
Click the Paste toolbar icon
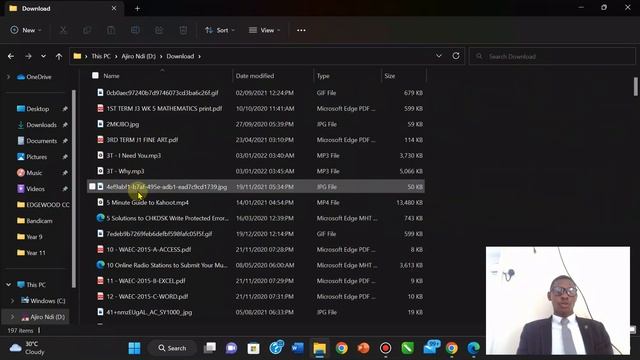click(111, 30)
